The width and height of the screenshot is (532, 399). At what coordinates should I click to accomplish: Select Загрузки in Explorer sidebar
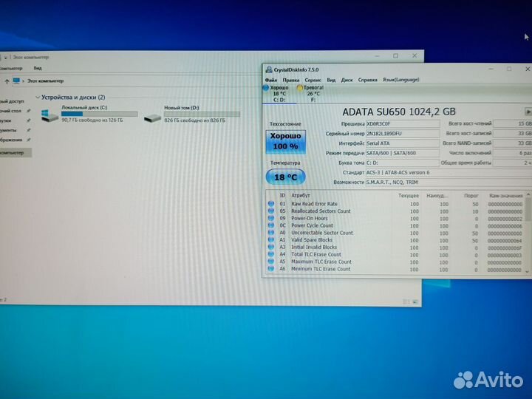pyautogui.click(x=6, y=120)
